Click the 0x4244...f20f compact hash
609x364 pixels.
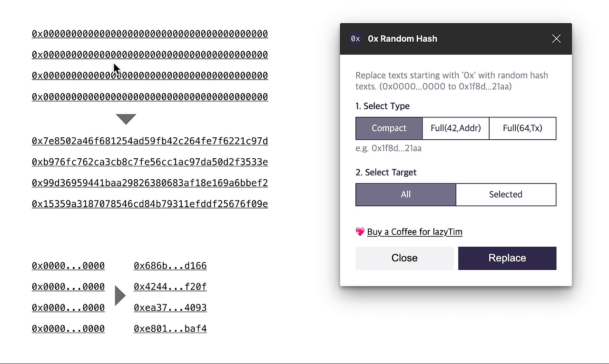(x=170, y=287)
